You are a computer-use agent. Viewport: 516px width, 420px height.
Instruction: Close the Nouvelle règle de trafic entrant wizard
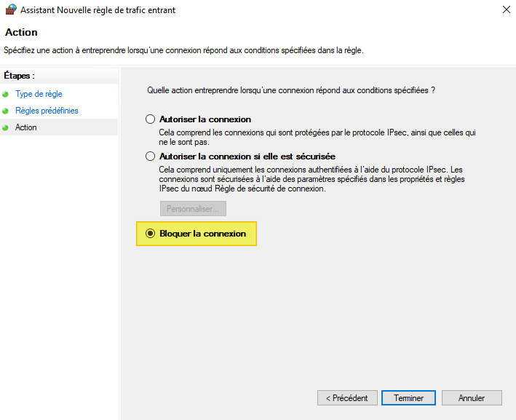[505, 10]
